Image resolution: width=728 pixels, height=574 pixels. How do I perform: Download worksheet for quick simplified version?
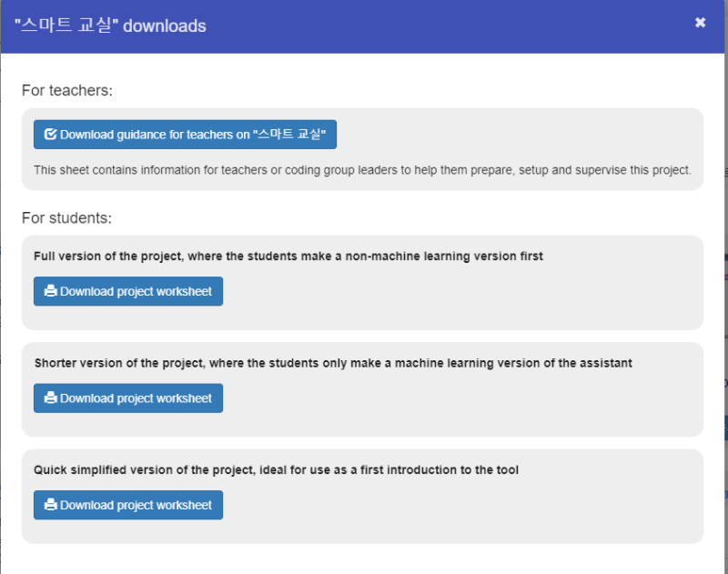pos(135,505)
